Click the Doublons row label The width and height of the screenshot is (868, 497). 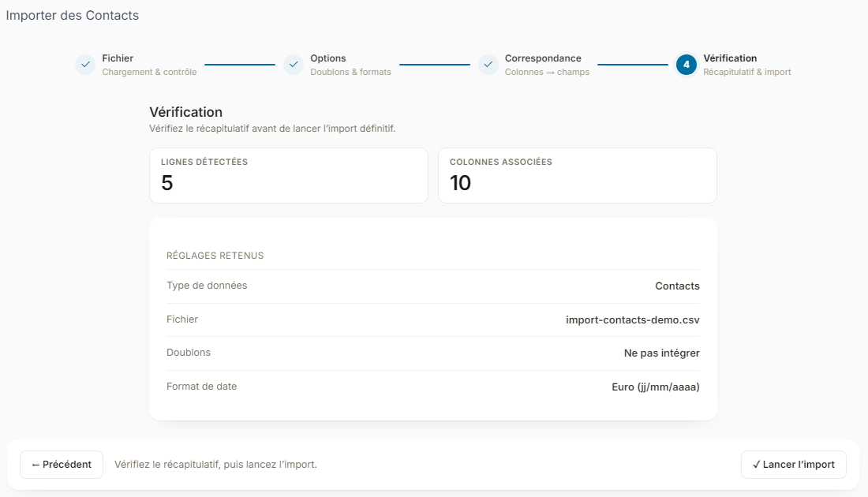click(x=189, y=353)
